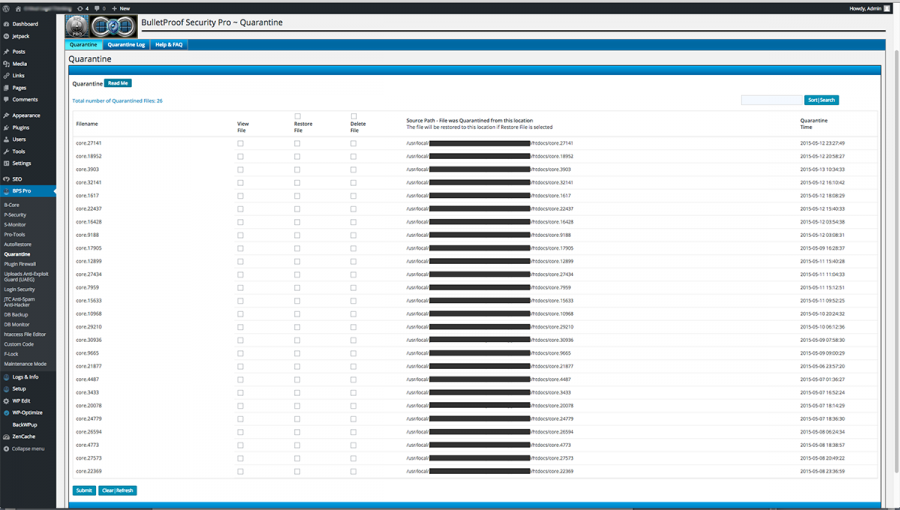Click the WordPress logo in admin bar
This screenshot has height=510, width=900.
click(x=6, y=8)
